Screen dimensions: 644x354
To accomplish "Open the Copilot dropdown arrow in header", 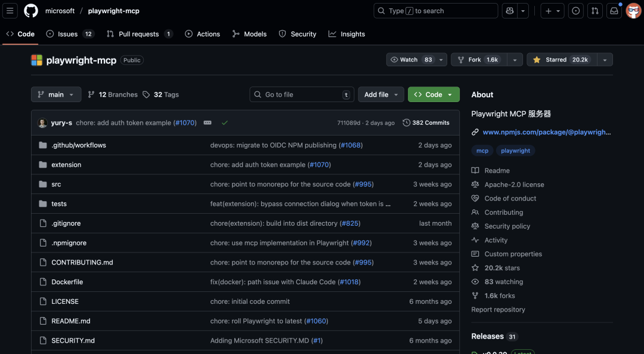I will click(523, 11).
